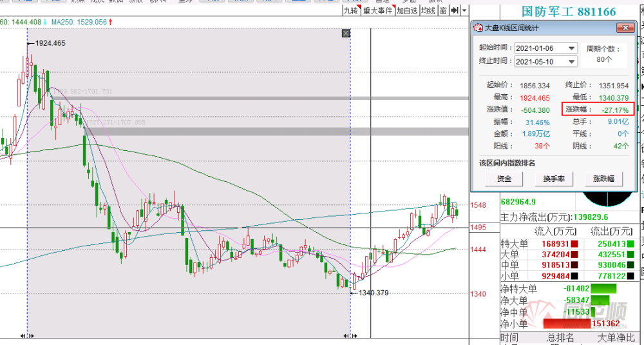644x345 pixels.
Task: Click the 终止价 value 1351.954
Action: pyautogui.click(x=614, y=86)
